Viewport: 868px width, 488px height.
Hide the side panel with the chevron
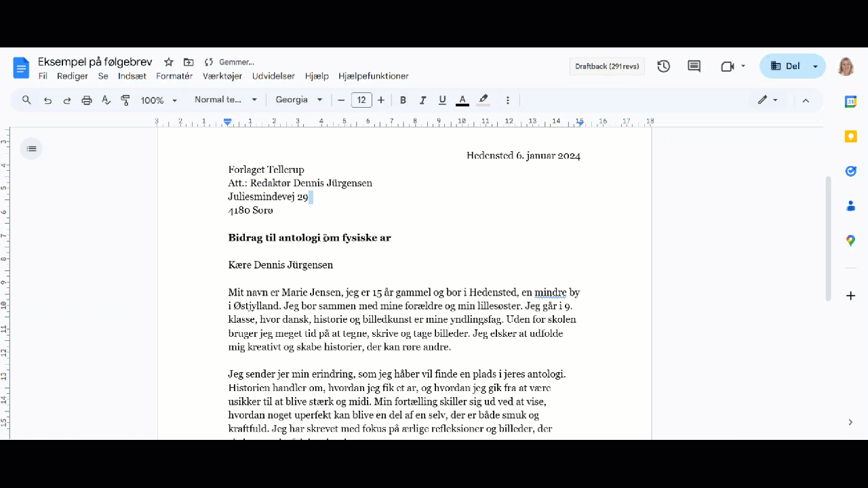tap(851, 422)
